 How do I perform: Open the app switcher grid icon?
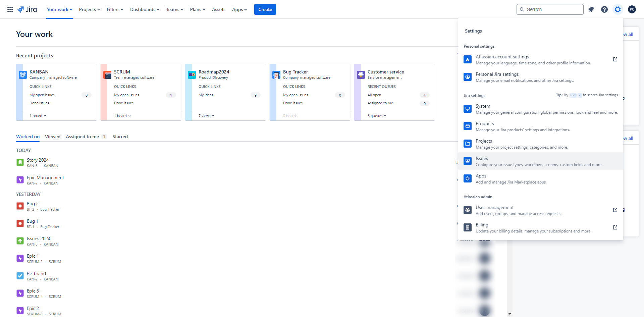[10, 9]
